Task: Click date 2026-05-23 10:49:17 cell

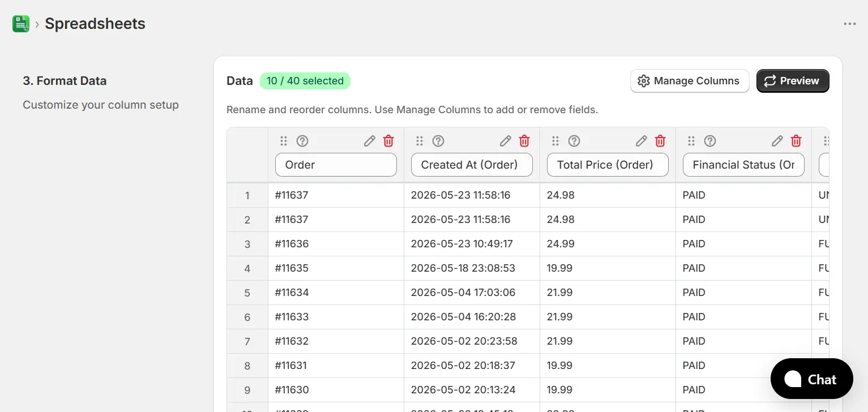Action: pos(472,244)
